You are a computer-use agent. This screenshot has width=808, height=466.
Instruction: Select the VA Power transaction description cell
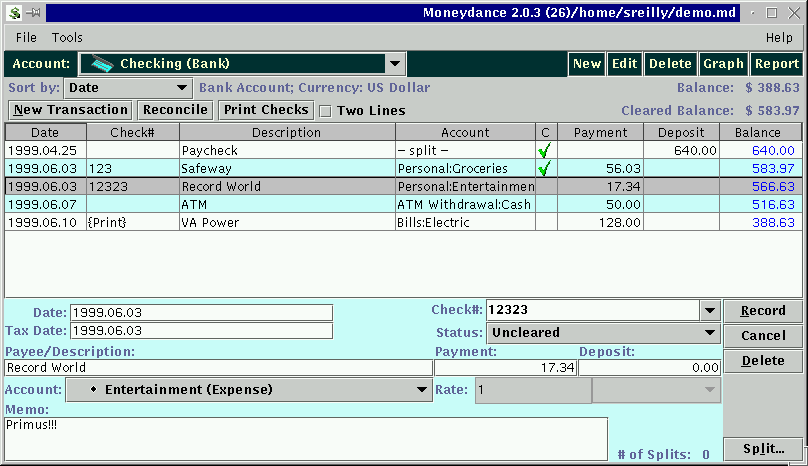pos(287,223)
